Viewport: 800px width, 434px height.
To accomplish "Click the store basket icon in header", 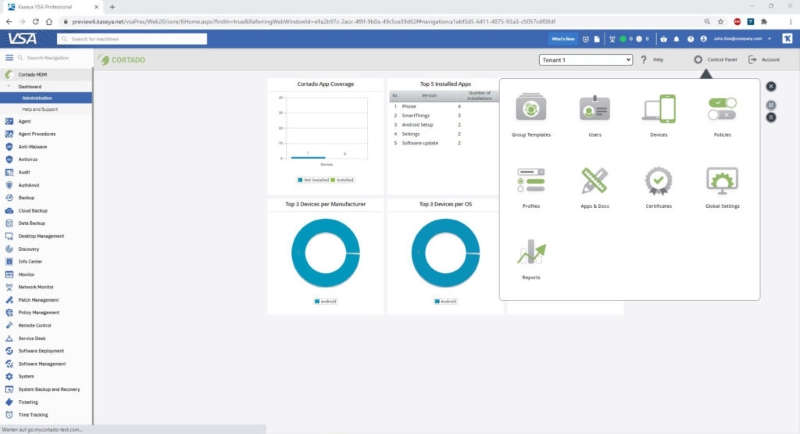I will (x=663, y=39).
